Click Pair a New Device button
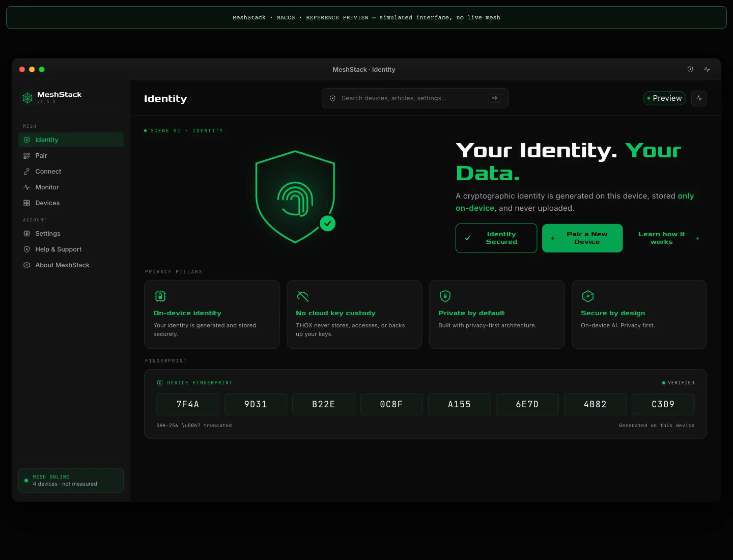The height and width of the screenshot is (560, 733). (x=582, y=238)
